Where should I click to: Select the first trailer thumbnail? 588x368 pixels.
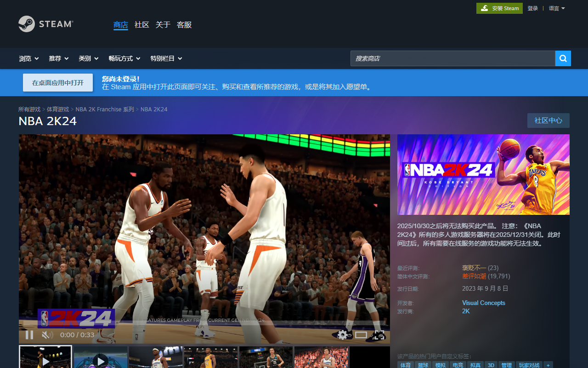45,357
